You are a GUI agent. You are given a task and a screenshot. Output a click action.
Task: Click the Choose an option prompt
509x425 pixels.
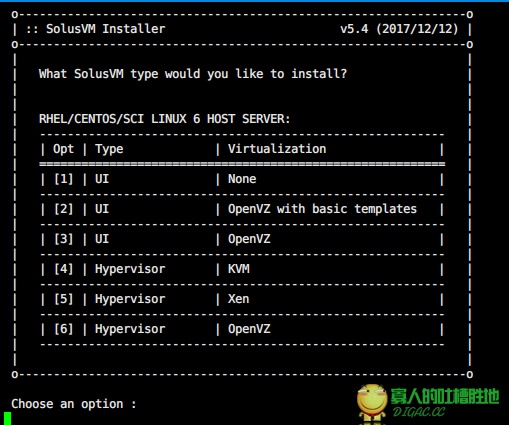pyautogui.click(x=74, y=404)
